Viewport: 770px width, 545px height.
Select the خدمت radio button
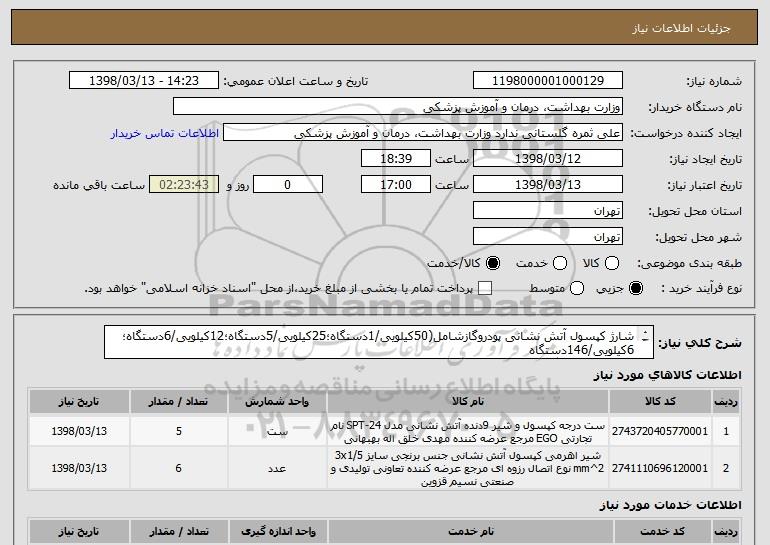[560, 263]
